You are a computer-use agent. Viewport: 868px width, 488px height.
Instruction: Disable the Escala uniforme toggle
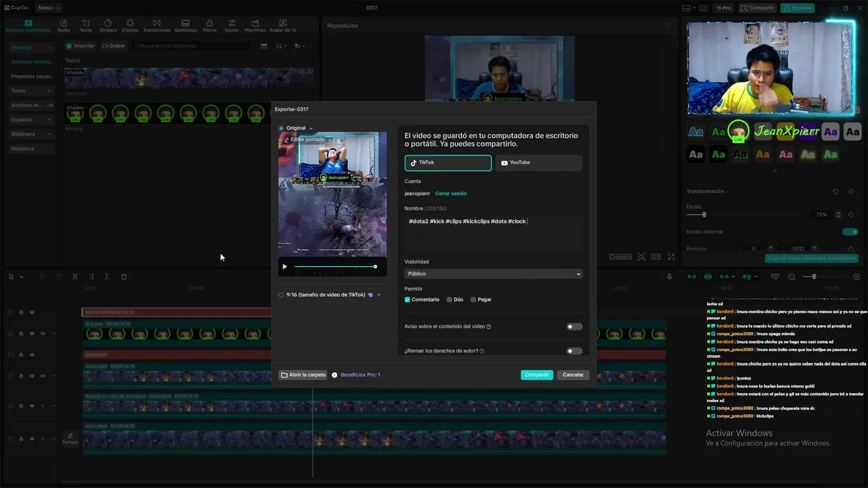click(850, 232)
